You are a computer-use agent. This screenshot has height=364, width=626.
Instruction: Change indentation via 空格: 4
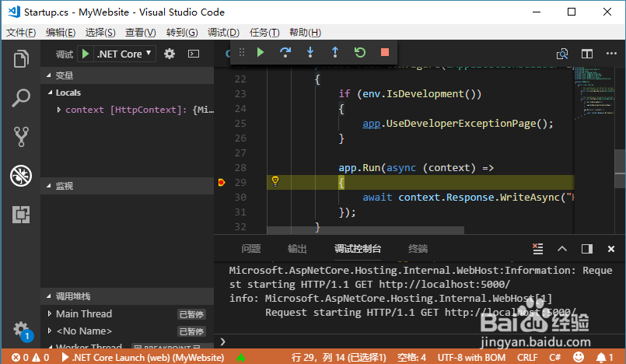coord(411,357)
